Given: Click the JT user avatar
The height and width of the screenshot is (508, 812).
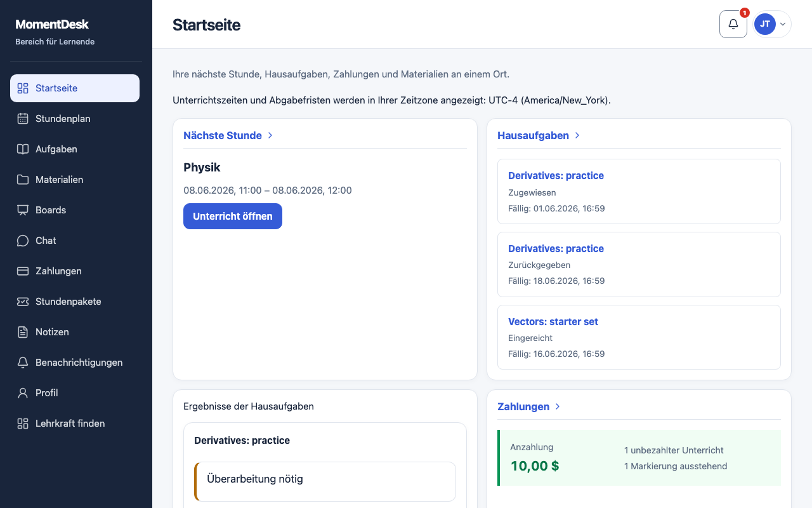Looking at the screenshot, I should tap(765, 24).
